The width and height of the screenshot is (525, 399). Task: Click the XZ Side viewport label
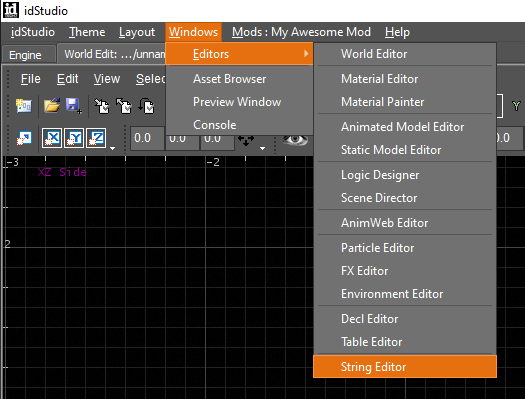[62, 172]
